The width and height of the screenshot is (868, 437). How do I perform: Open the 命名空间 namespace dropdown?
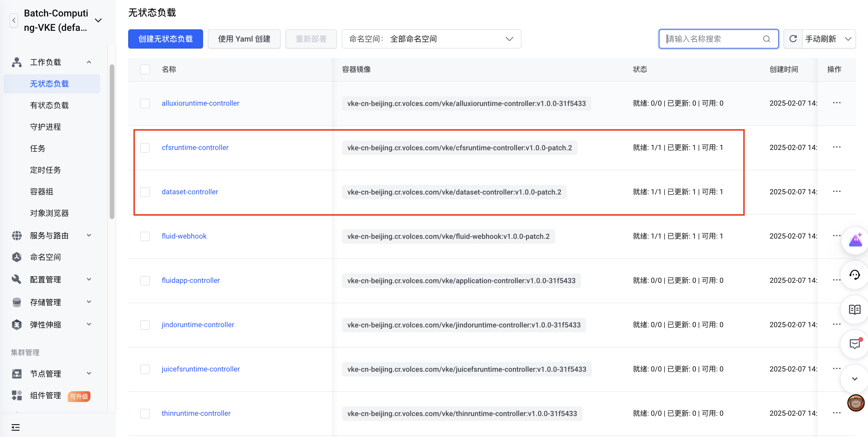tap(431, 39)
